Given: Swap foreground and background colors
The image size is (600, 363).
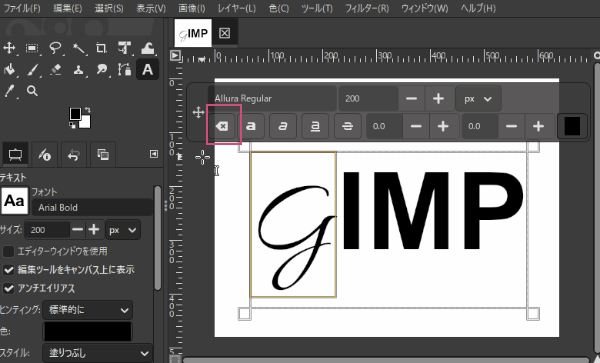Looking at the screenshot, I should coord(87,110).
